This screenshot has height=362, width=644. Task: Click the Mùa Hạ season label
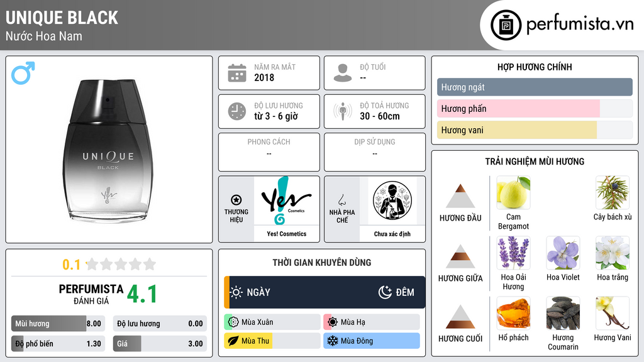tap(353, 322)
